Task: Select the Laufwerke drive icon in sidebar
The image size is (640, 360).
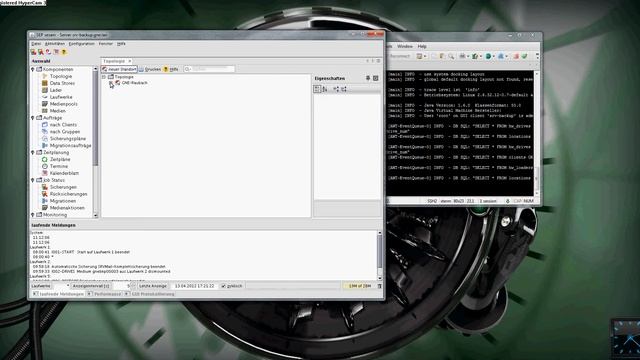Action: tap(45, 97)
